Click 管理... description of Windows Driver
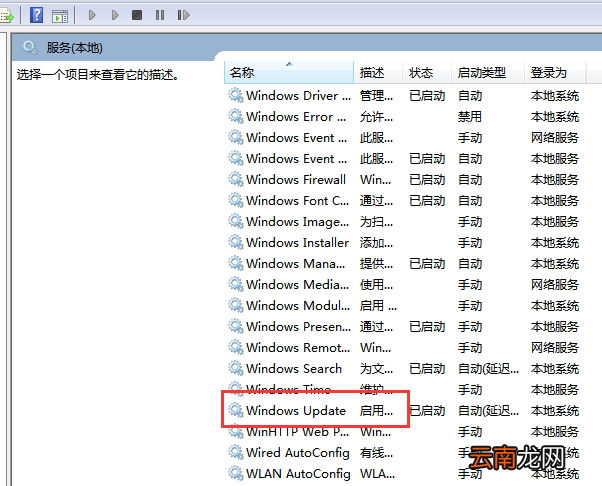The image size is (602, 486). click(376, 96)
